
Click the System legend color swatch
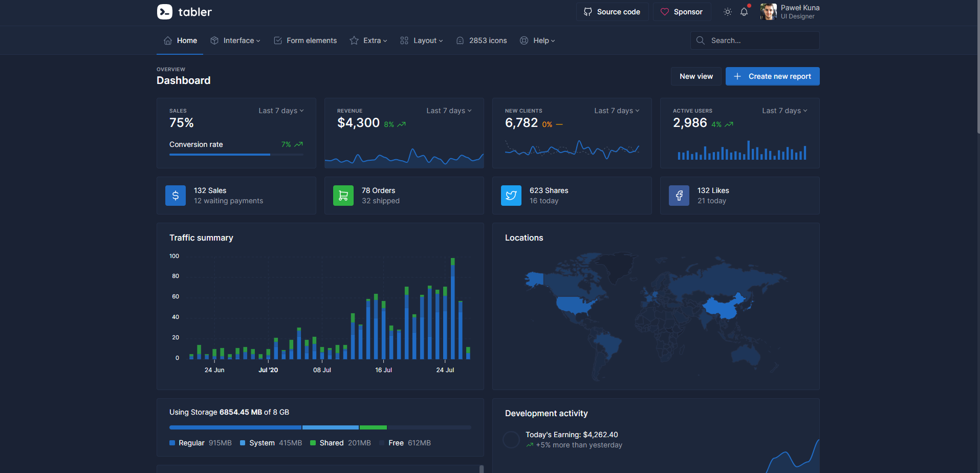tap(243, 443)
